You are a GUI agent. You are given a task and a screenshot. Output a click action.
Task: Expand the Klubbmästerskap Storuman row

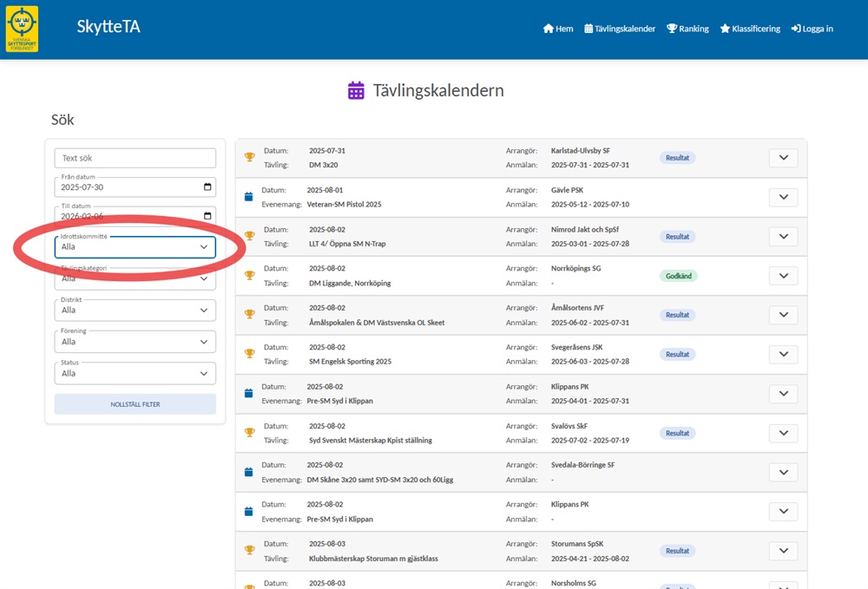click(x=783, y=551)
